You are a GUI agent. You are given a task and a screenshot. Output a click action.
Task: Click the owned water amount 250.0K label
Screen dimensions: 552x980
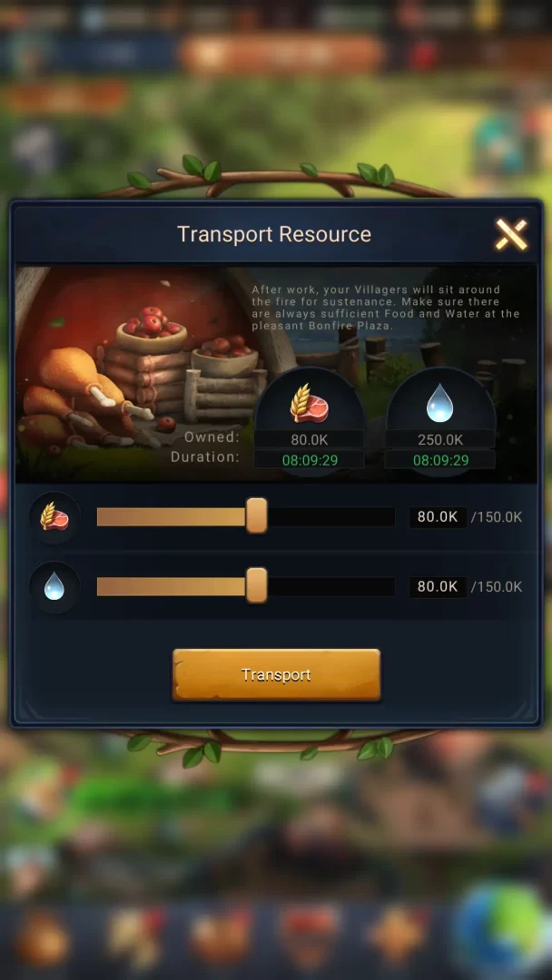coord(440,439)
